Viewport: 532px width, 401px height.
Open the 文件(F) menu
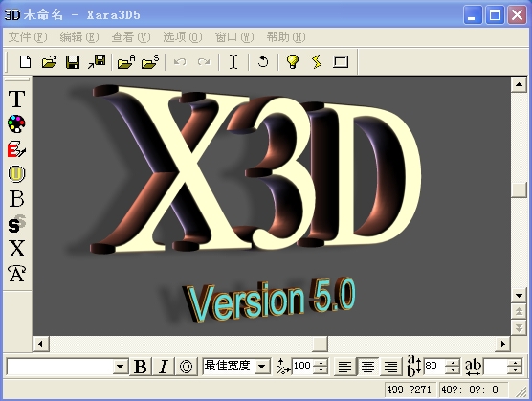click(x=28, y=37)
